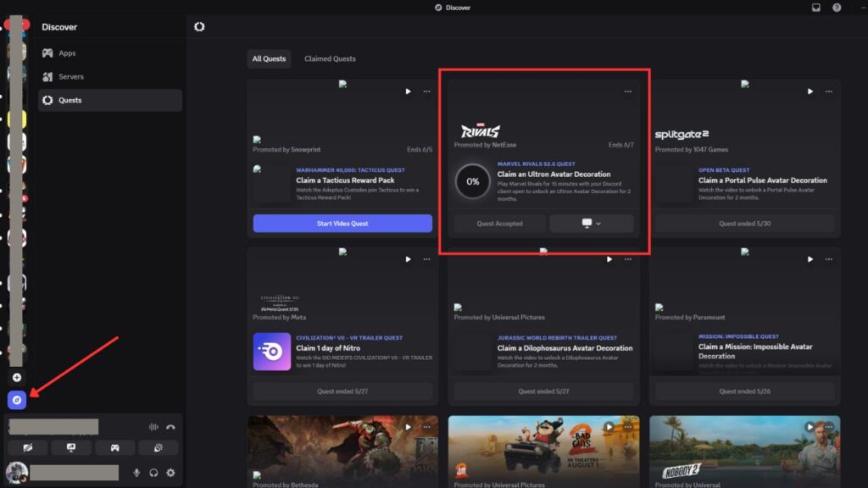Play the Bethesda promoted quest video
This screenshot has height=488, width=868.
(x=408, y=427)
